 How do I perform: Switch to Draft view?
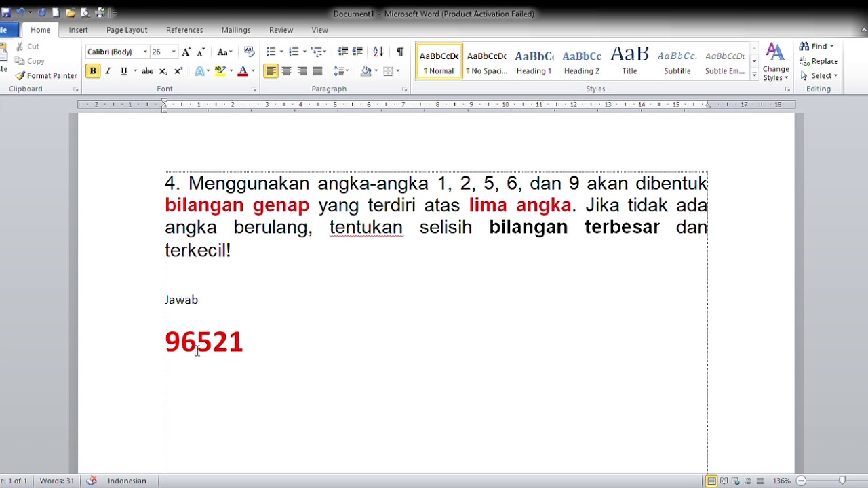coord(759,481)
